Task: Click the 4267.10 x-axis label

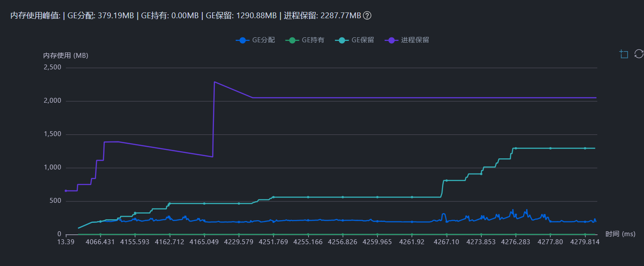Action: tap(447, 242)
